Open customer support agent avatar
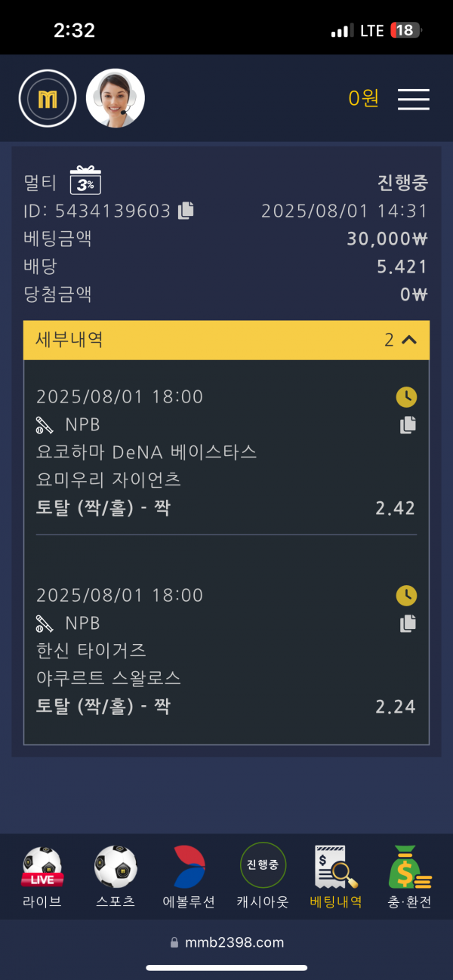453x980 pixels. coord(115,98)
